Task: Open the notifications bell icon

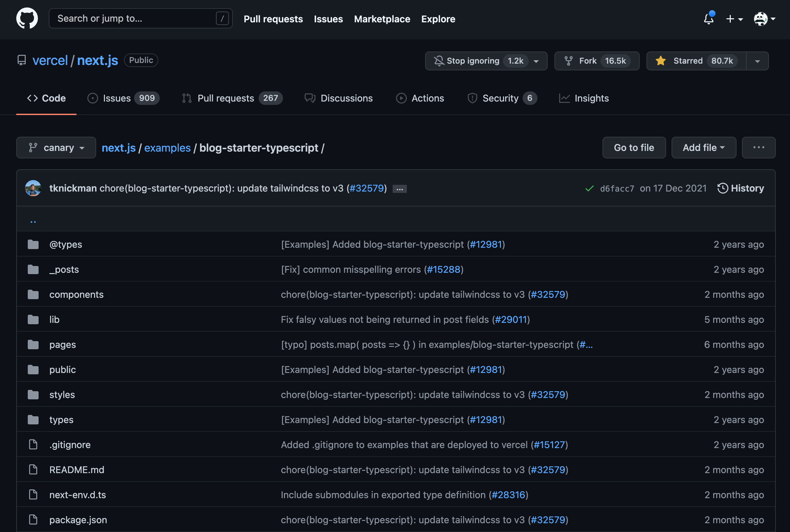Action: click(708, 19)
